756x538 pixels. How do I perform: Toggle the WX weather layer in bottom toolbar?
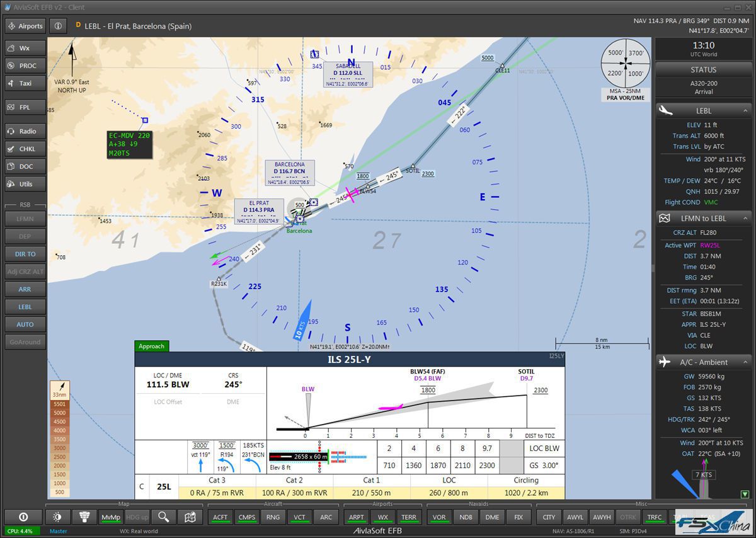click(x=383, y=517)
